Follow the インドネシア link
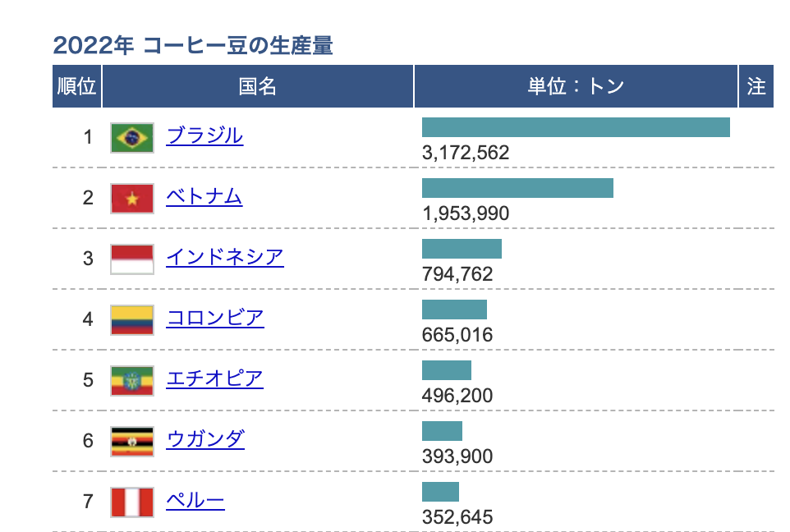 225,257
